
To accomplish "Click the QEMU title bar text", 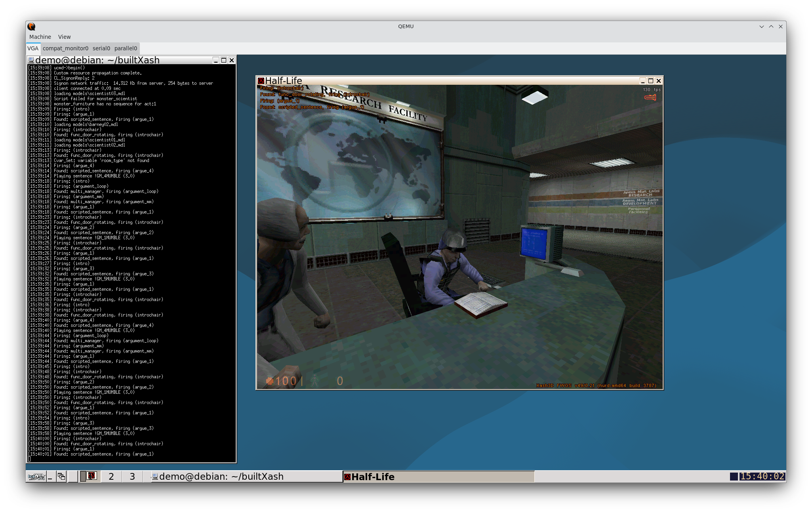I will [x=406, y=27].
